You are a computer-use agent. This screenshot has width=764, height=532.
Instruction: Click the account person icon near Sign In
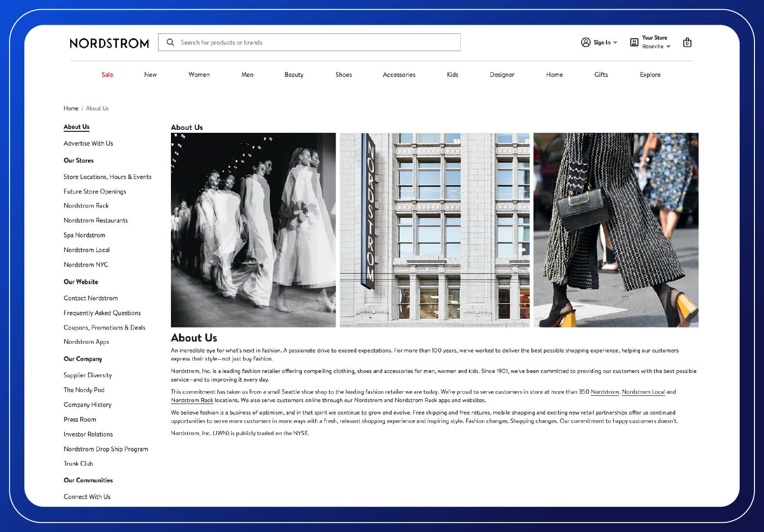[x=585, y=42]
